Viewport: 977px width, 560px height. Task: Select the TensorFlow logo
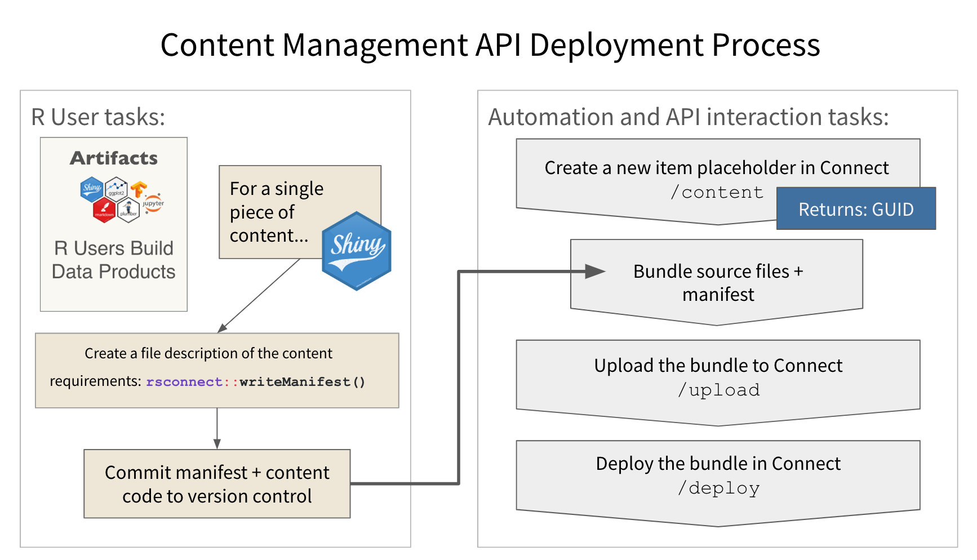point(139,190)
